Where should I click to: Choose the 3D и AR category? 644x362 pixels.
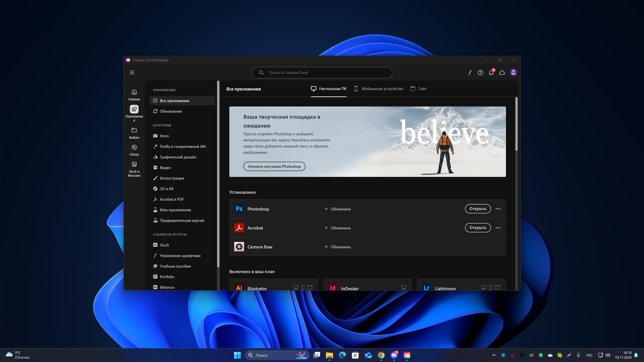[182, 189]
